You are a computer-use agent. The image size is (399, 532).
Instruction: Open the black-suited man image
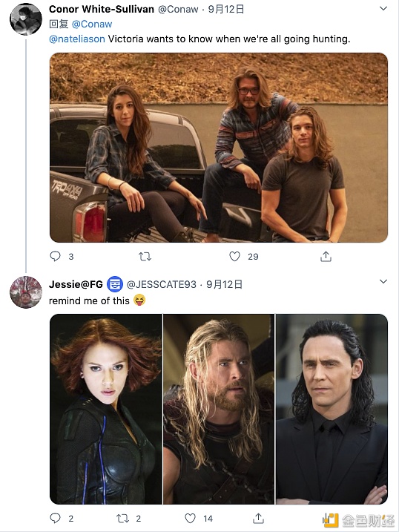[332, 409]
